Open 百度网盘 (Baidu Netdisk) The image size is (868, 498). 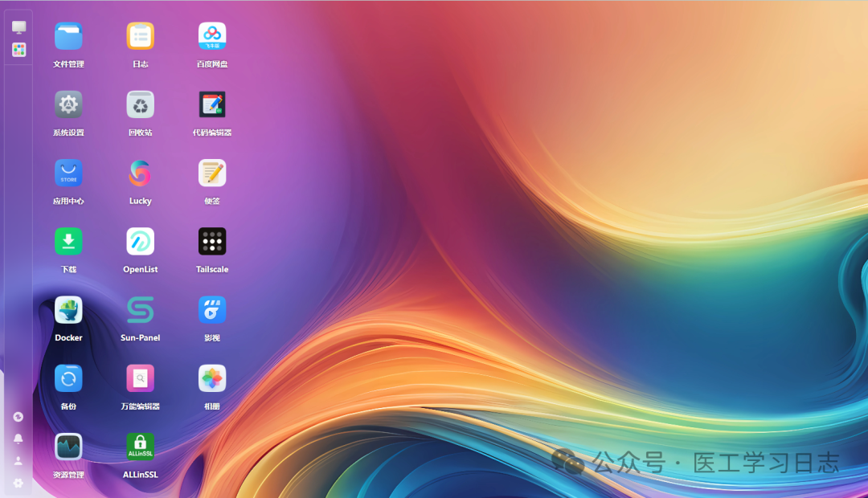point(211,35)
